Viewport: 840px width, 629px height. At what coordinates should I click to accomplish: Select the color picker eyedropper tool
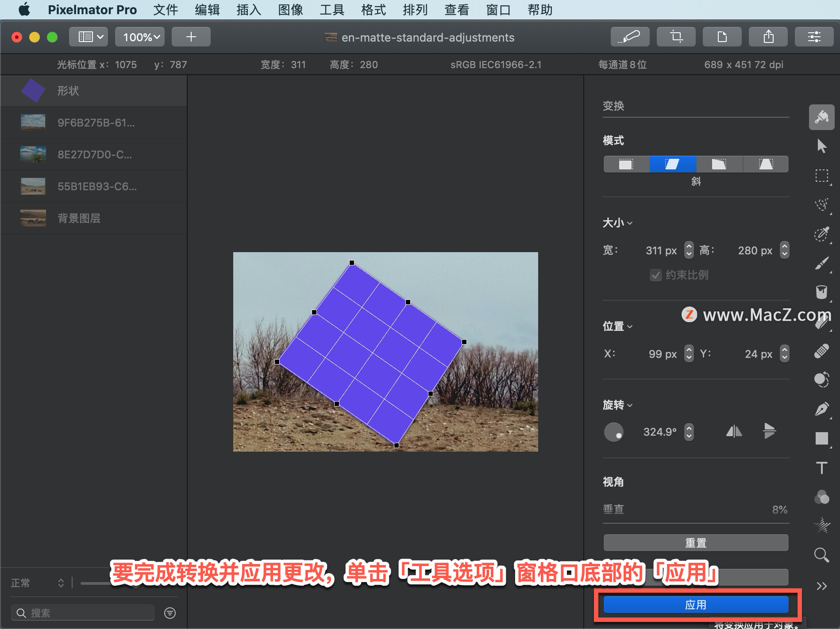[821, 234]
